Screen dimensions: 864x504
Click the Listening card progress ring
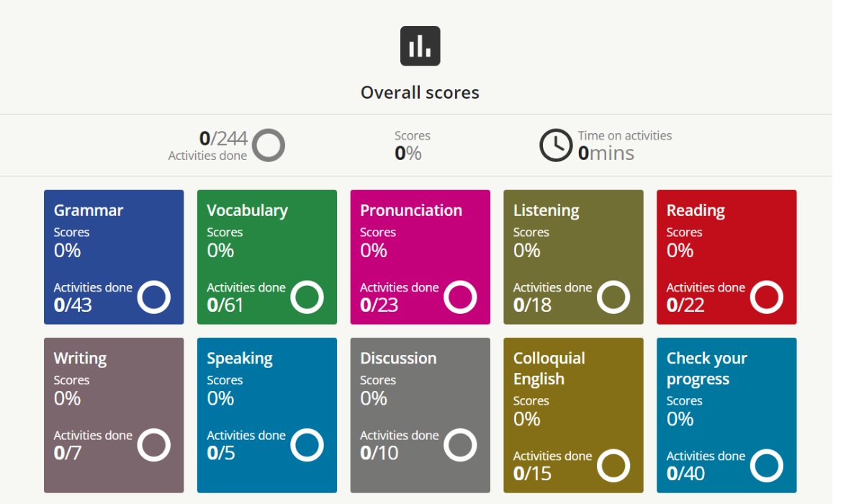tap(613, 297)
